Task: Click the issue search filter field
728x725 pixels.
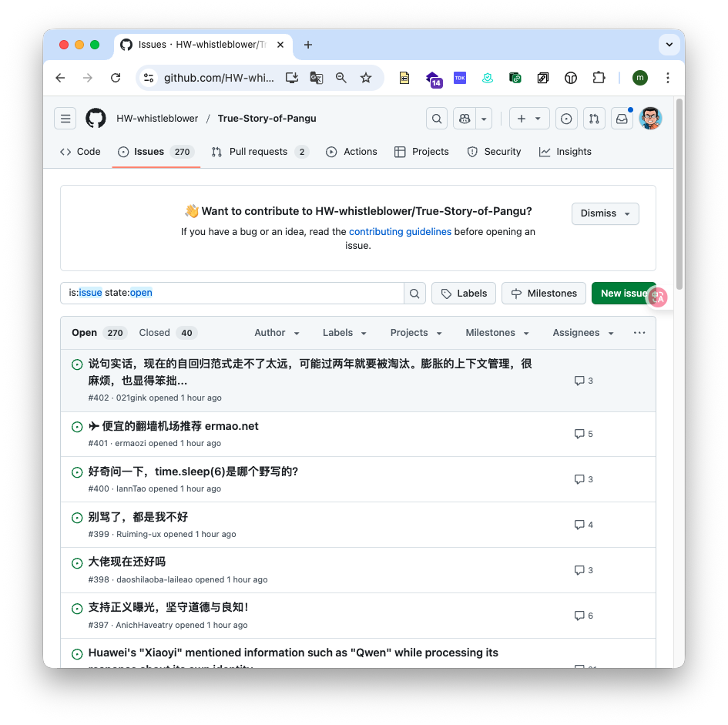Action: [232, 293]
